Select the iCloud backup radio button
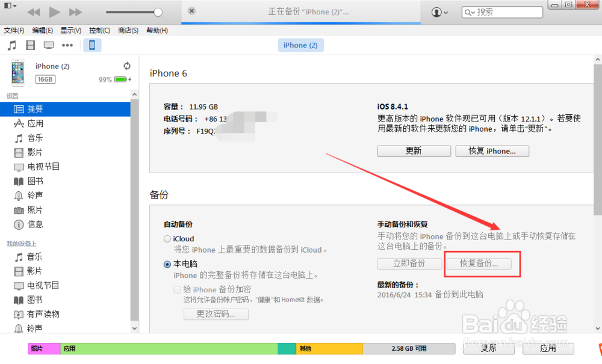Image resolution: width=602 pixels, height=364 pixels. [167, 239]
